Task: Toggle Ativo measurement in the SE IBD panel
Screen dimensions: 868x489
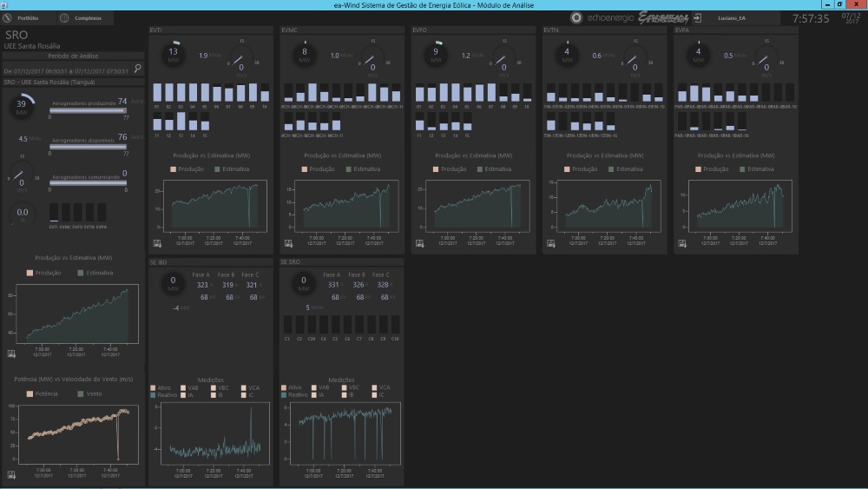Action: tap(161, 387)
